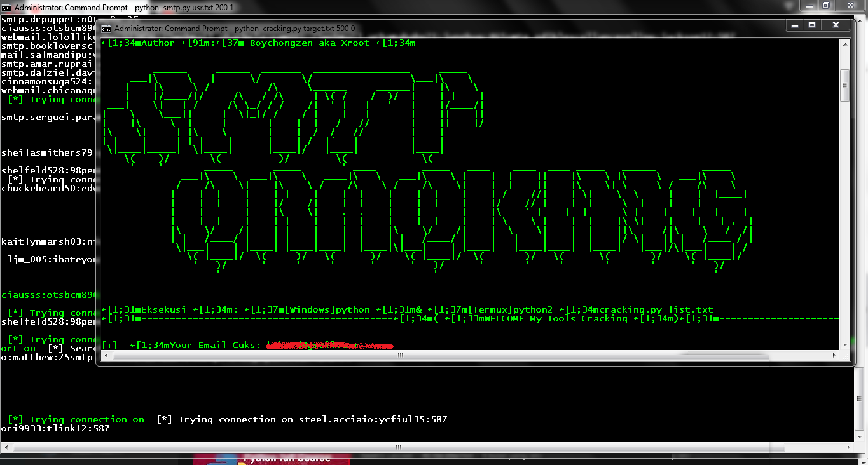Click the 'smtp.amar.ruprai' line in smtp.py window

[48, 64]
